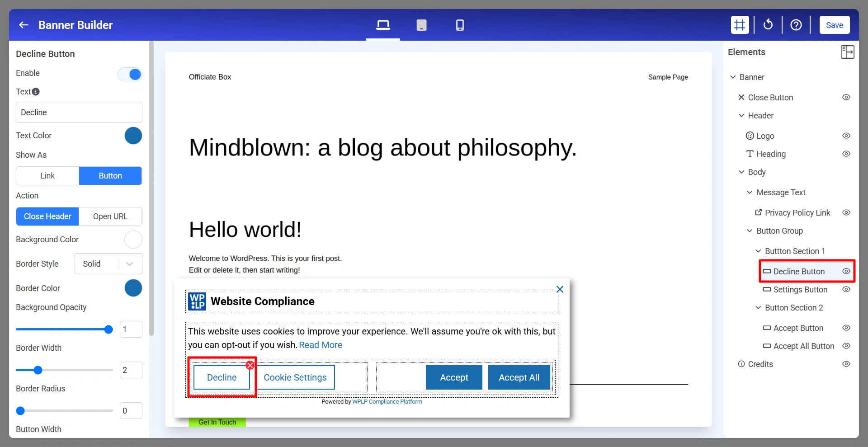This screenshot has height=447, width=868.
Task: Toggle Settings Button visibility eye
Action: [x=846, y=290]
